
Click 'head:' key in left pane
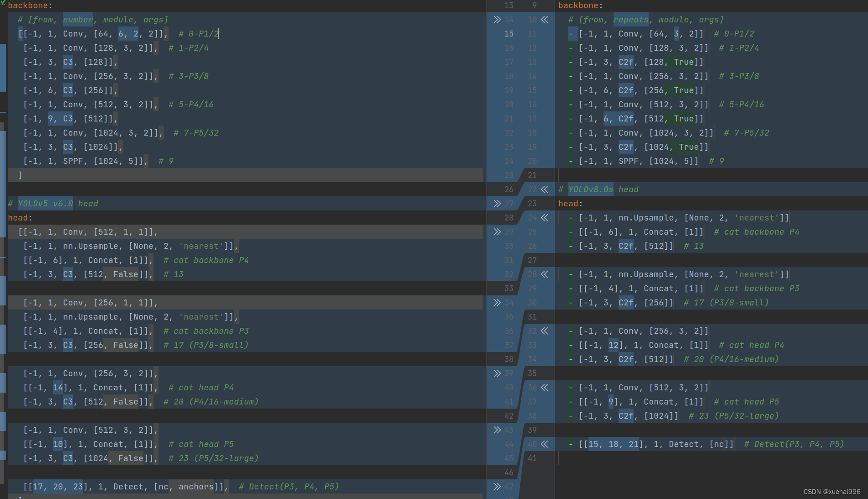pos(20,218)
